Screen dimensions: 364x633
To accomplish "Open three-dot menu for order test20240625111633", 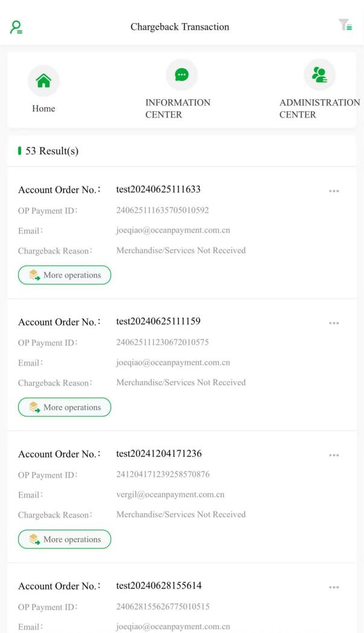I will tap(334, 191).
